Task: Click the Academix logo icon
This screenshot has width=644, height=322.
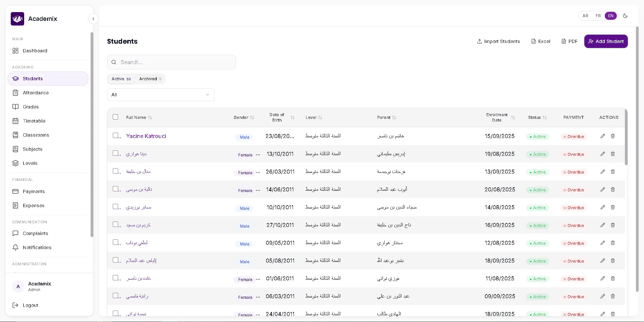Action: pyautogui.click(x=17, y=19)
